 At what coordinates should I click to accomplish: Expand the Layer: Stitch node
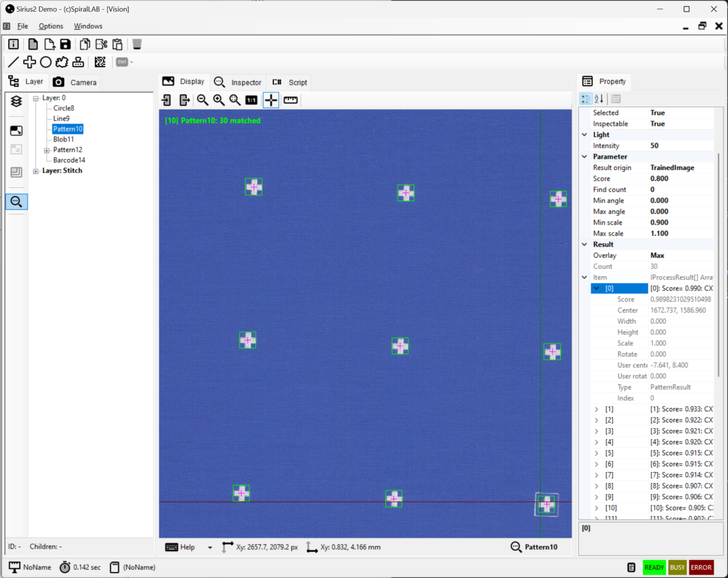click(36, 171)
